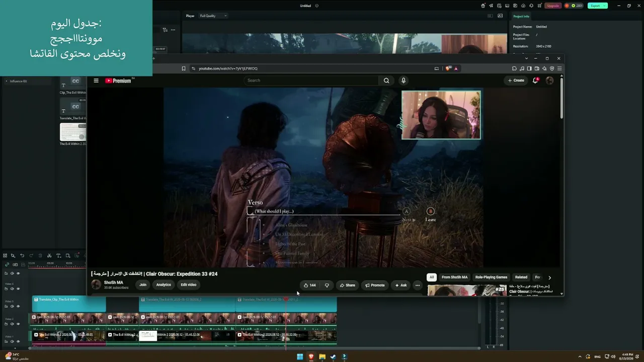
Task: Show more chips with the right arrow
Action: pyautogui.click(x=549, y=278)
